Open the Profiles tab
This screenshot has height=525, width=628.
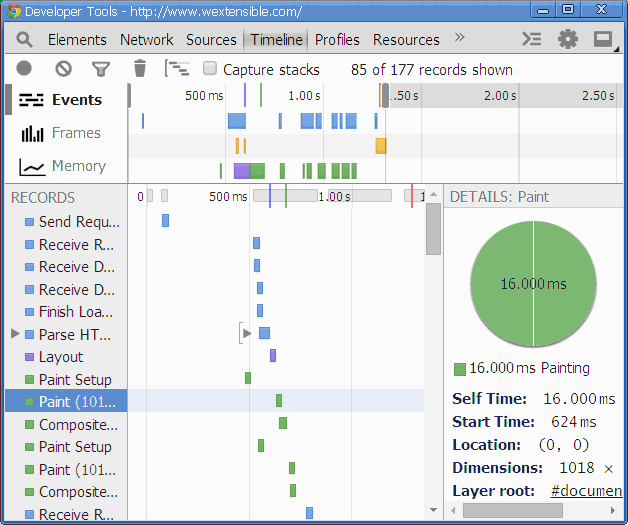click(337, 40)
